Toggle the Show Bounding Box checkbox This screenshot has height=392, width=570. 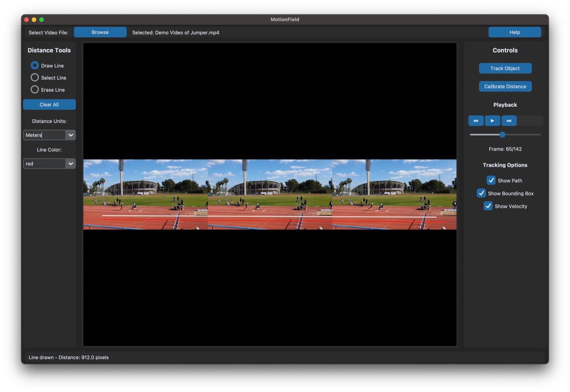pyautogui.click(x=481, y=194)
